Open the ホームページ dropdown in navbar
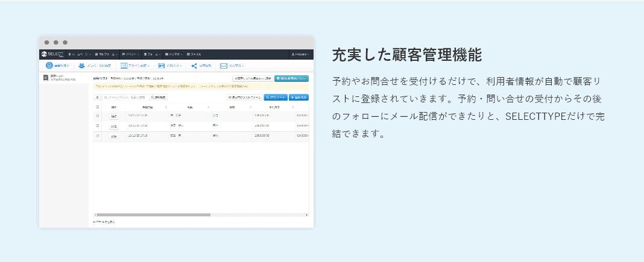Screen dimensions: 644x262 pos(79,54)
